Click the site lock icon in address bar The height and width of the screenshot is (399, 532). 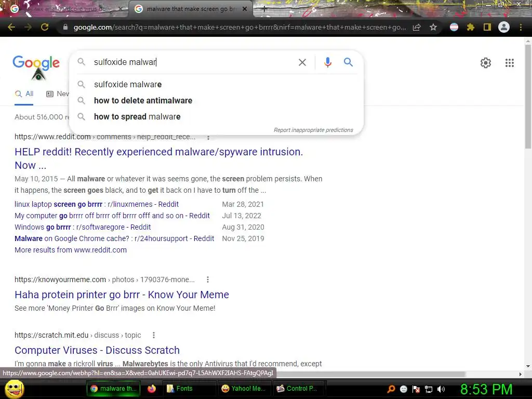[x=65, y=27]
